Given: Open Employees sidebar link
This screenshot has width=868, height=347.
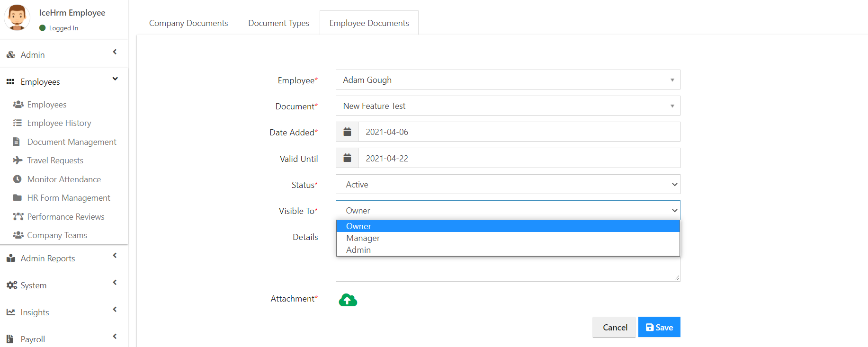Looking at the screenshot, I should tap(47, 104).
